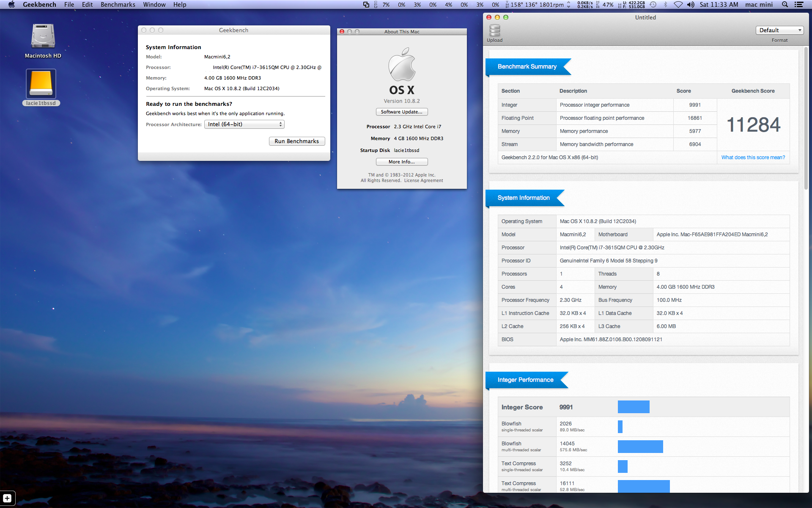The height and width of the screenshot is (508, 812).
Task: Open the Apple menu
Action: point(11,5)
